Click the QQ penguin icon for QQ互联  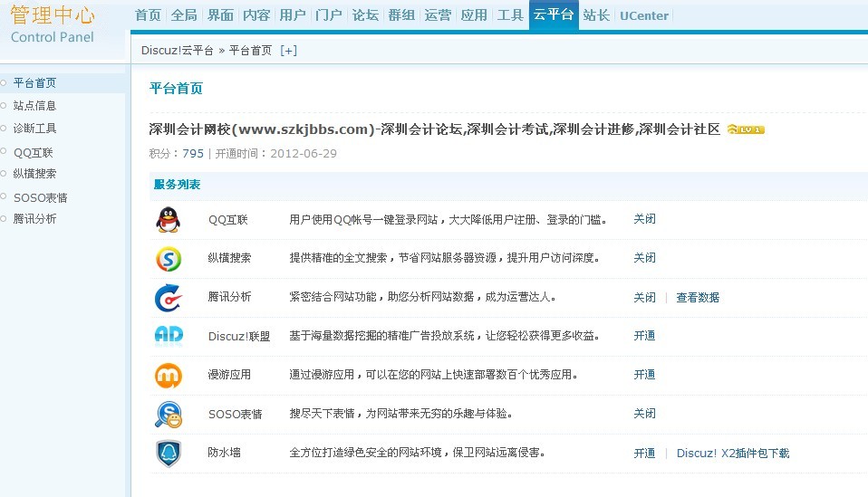tap(168, 219)
